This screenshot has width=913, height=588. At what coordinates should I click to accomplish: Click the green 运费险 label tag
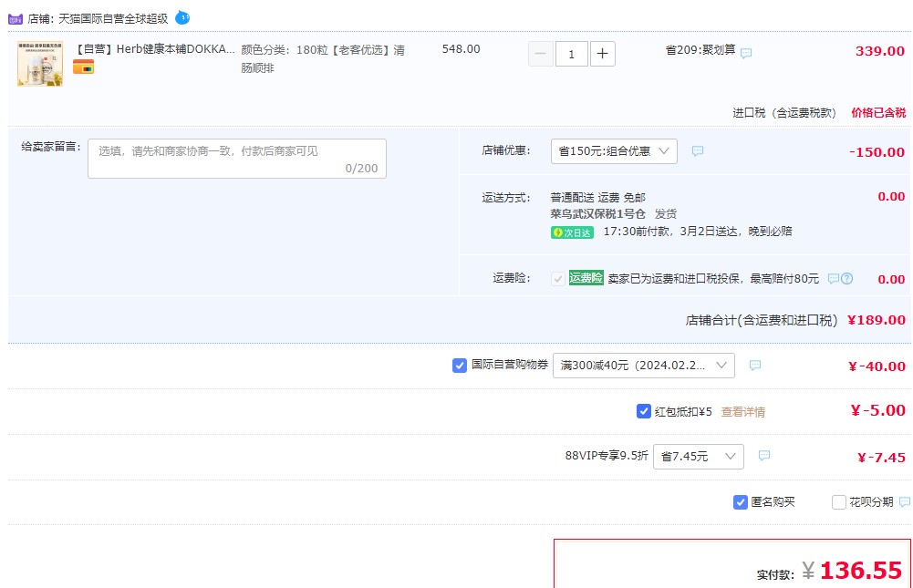(x=586, y=278)
